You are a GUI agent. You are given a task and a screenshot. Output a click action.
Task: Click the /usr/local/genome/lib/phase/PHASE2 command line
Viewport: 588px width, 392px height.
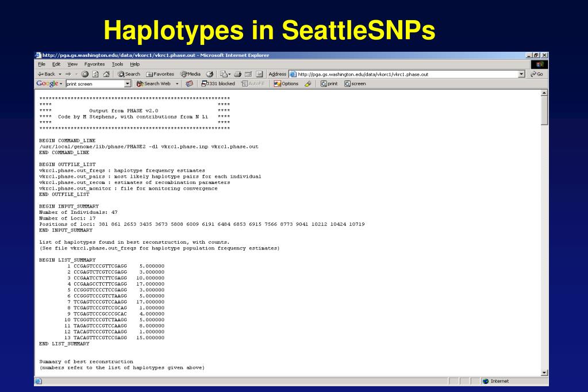pos(149,147)
